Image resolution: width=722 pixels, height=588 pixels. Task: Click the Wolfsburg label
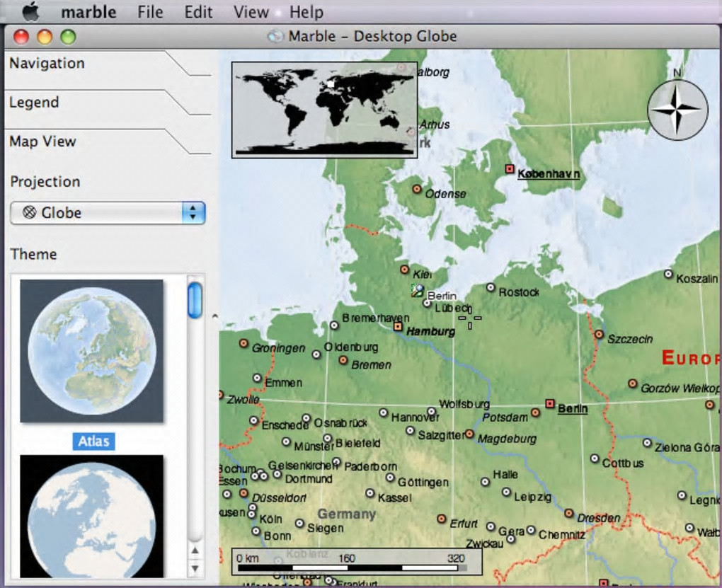tap(464, 404)
